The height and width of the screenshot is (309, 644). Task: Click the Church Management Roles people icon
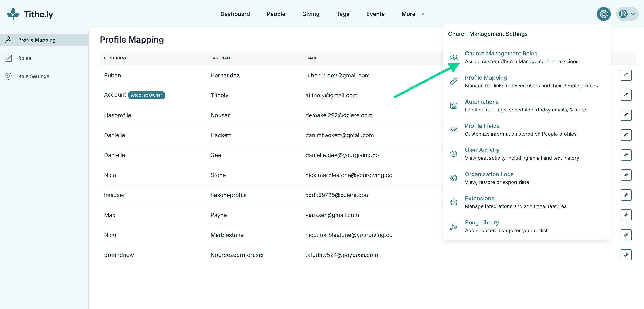pyautogui.click(x=454, y=57)
